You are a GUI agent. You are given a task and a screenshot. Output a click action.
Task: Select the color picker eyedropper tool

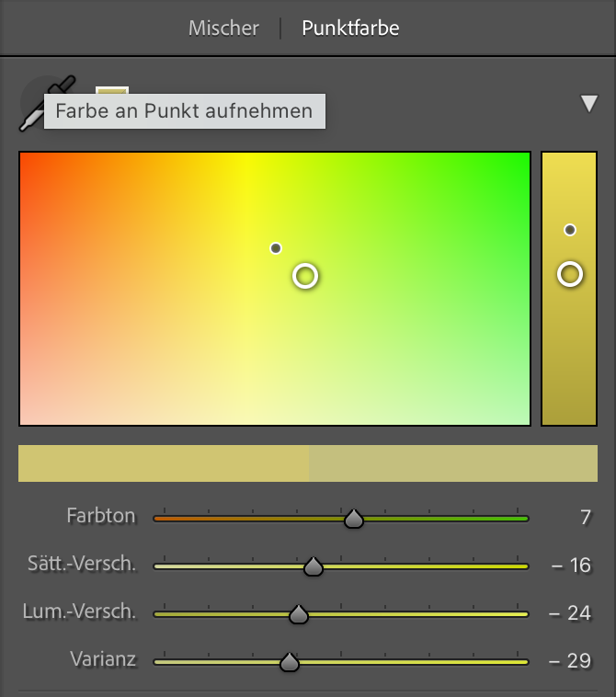46,103
